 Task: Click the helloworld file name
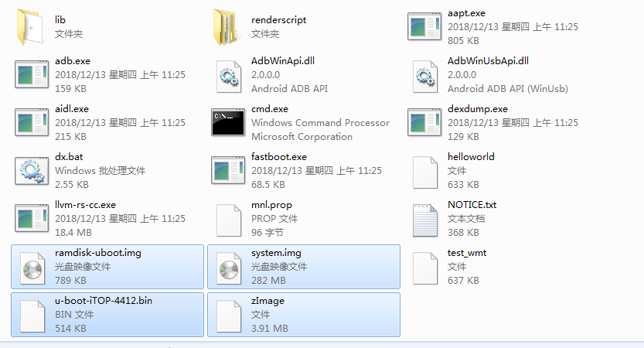[471, 156]
